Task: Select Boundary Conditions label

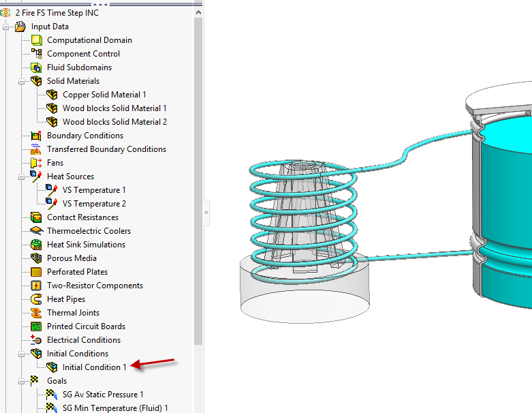Action: (85, 136)
